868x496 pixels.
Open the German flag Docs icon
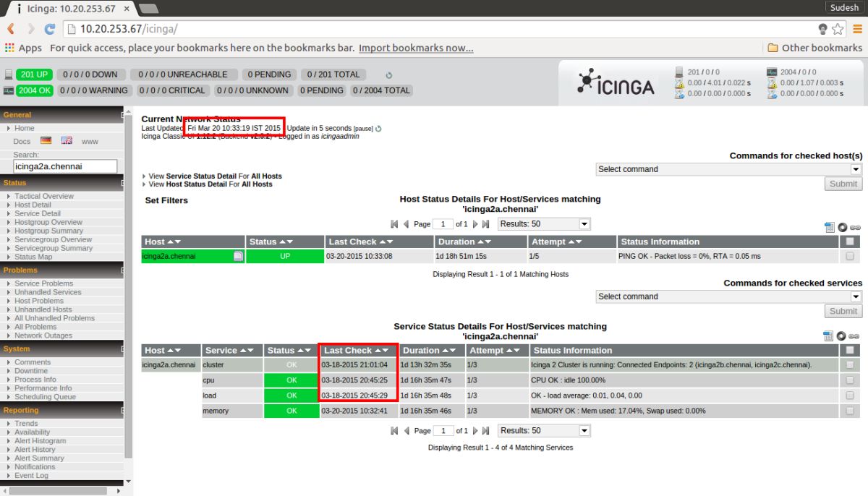coord(46,141)
